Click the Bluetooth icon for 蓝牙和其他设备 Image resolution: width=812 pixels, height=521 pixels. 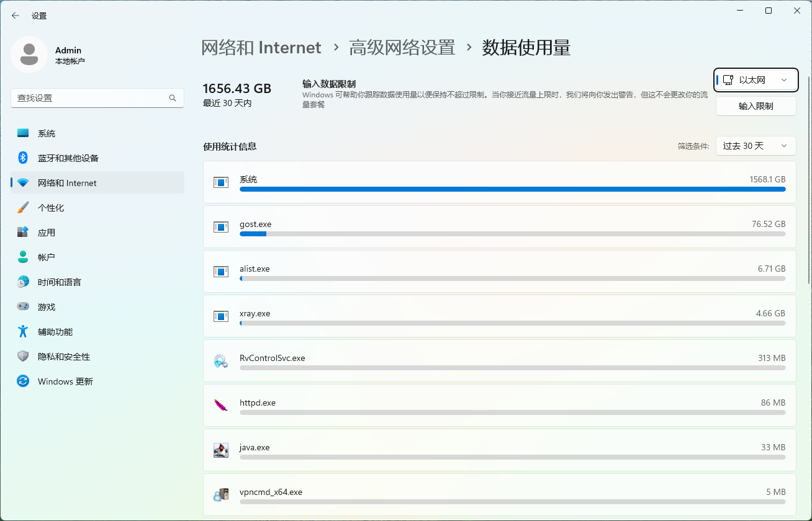point(23,158)
